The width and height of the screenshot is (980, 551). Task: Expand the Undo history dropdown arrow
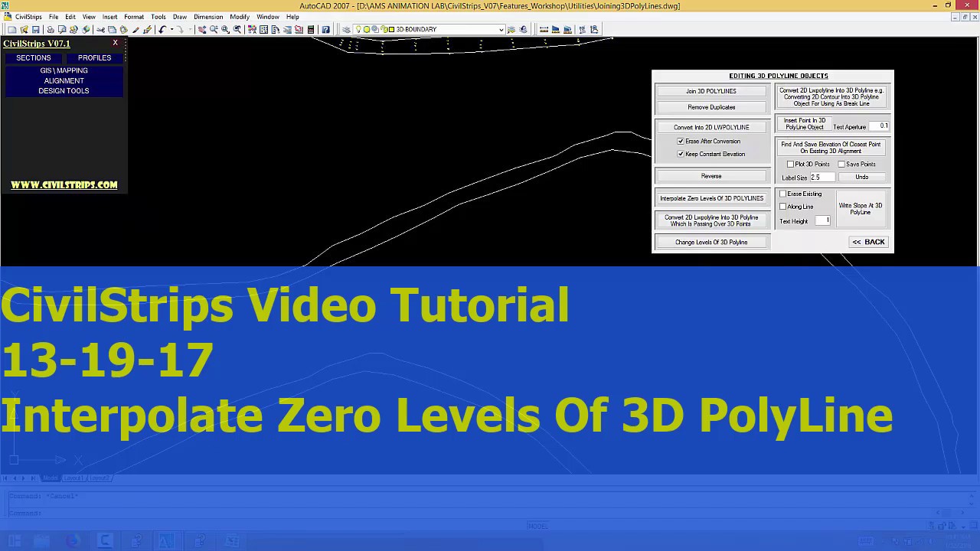click(x=171, y=30)
